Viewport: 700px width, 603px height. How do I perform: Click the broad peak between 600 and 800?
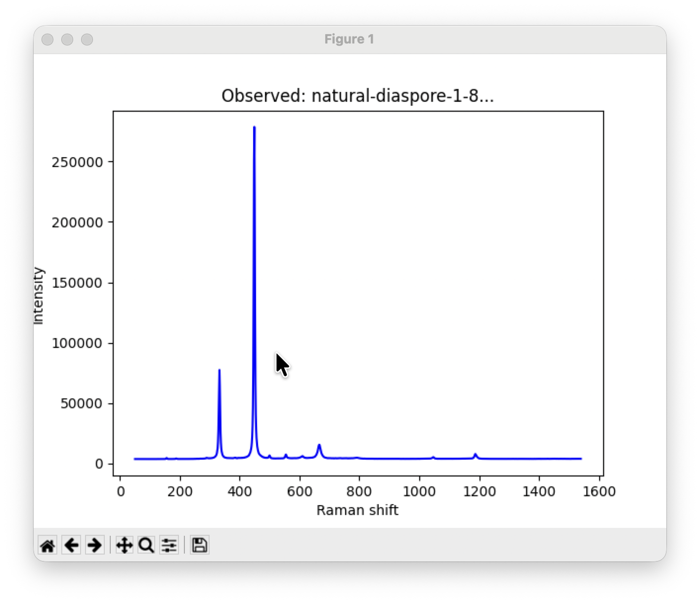tap(319, 446)
